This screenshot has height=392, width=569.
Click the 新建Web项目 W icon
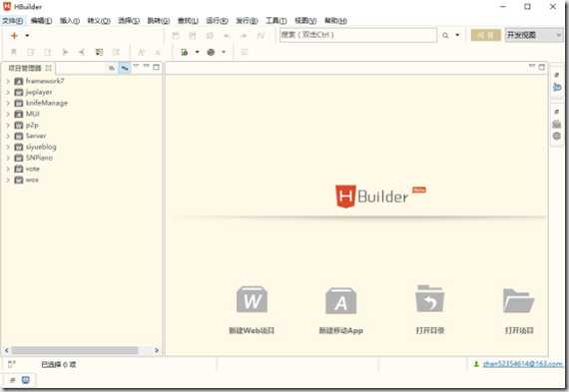coord(252,300)
